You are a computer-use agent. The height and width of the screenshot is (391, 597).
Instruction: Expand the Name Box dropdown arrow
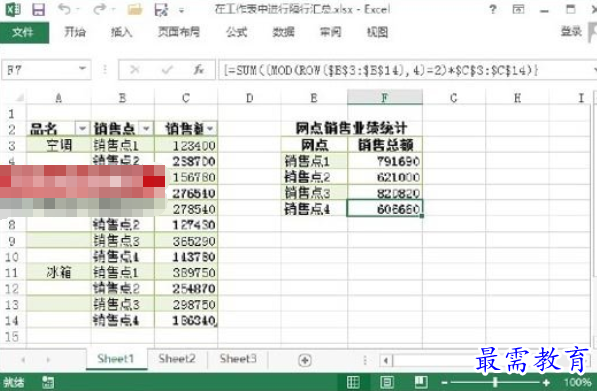coord(82,69)
